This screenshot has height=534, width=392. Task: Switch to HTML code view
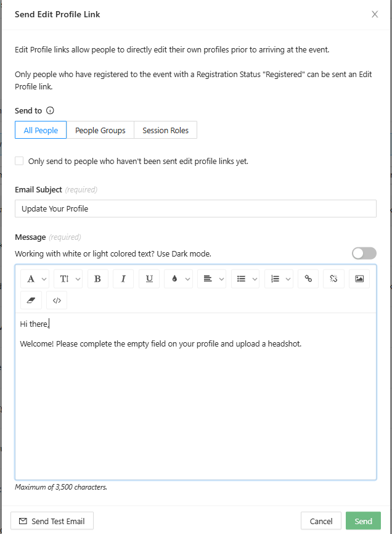(57, 300)
